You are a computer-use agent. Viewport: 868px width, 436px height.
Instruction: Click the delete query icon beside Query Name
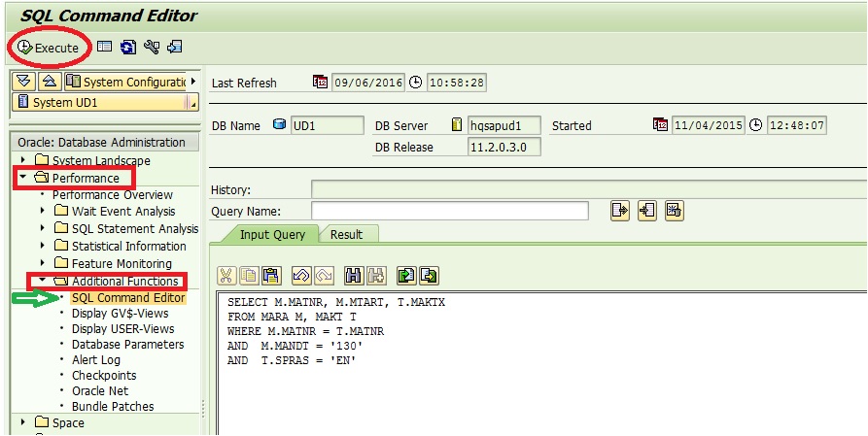(x=675, y=211)
